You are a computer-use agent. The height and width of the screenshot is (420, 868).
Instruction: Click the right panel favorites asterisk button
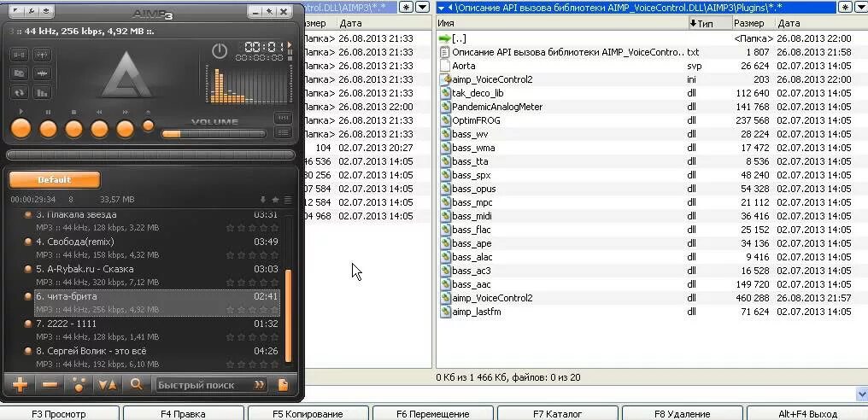click(x=845, y=7)
